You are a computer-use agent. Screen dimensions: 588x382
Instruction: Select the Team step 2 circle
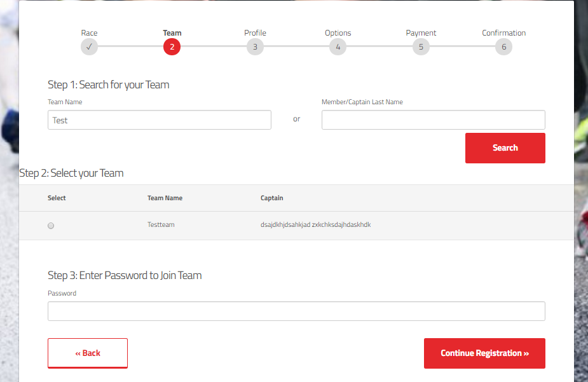172,47
